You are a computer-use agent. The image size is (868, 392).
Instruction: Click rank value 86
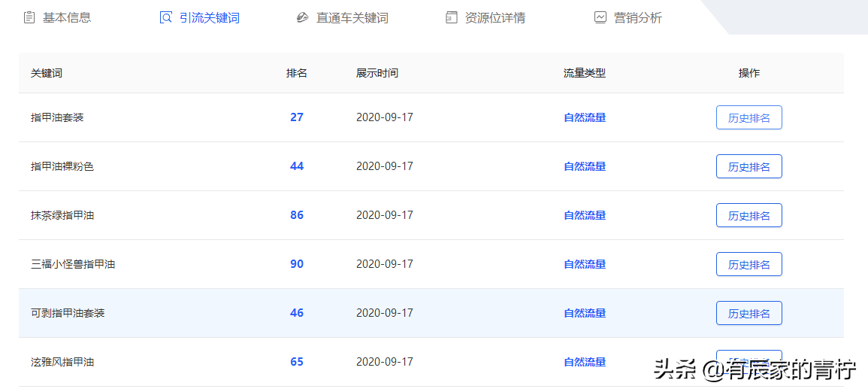(297, 215)
